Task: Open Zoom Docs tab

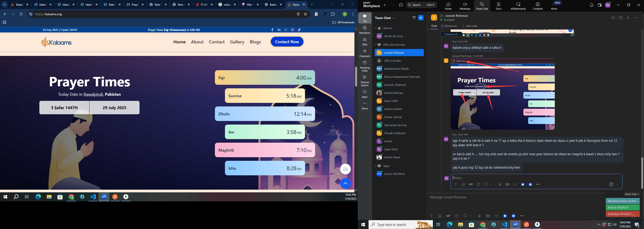Action: pyautogui.click(x=498, y=6)
